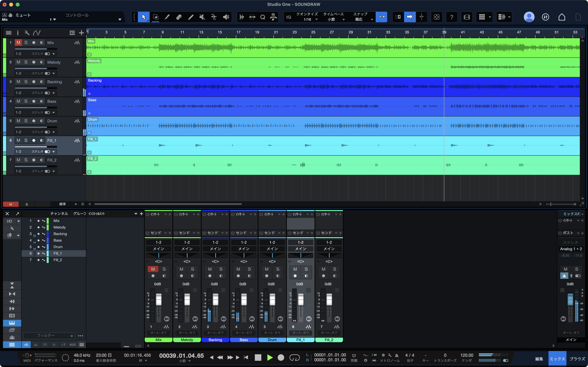The height and width of the screenshot is (367, 588).
Task: Toggle the loop button in transport
Action: pos(294,358)
